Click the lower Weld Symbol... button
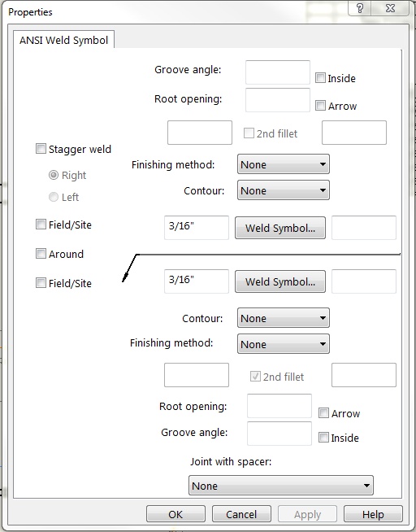416x532 pixels. (x=280, y=281)
